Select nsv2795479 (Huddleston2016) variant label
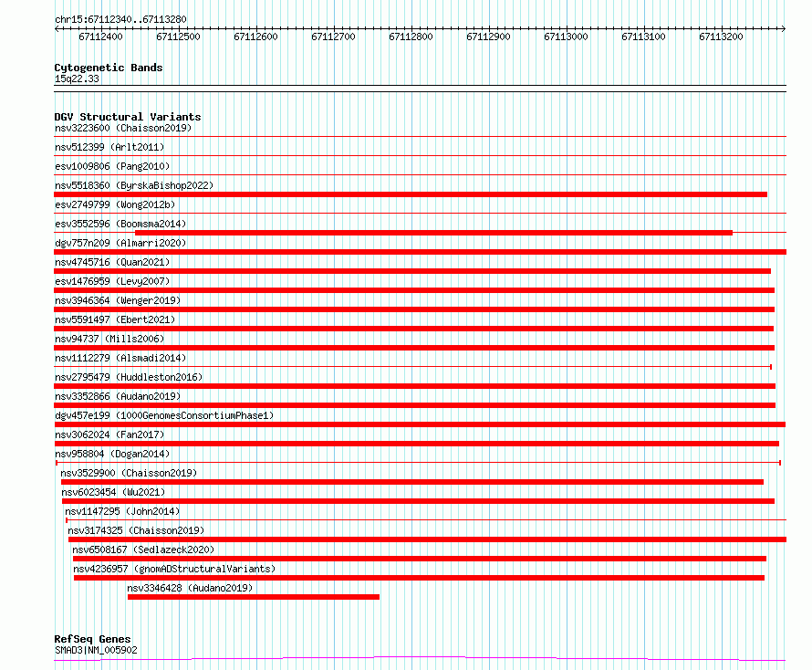 click(x=129, y=377)
